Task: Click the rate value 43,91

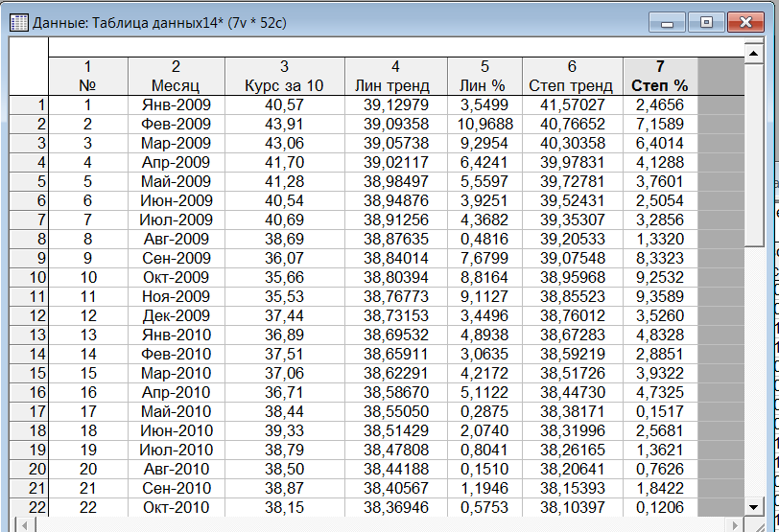Action: click(285, 124)
